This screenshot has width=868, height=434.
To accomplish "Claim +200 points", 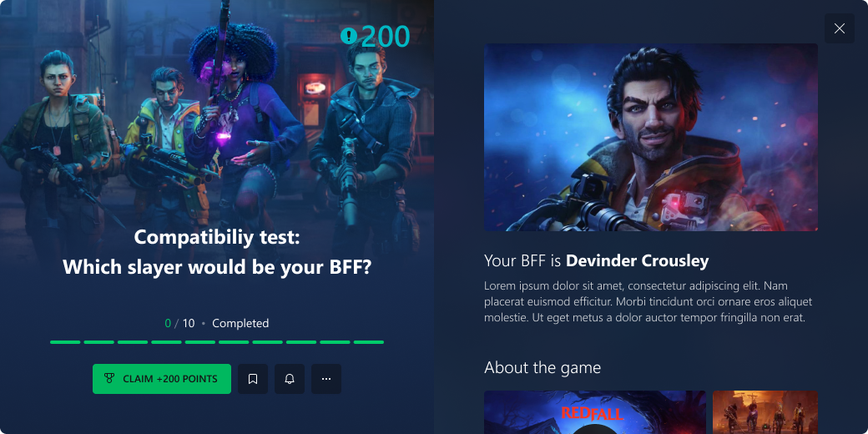I will pos(162,379).
